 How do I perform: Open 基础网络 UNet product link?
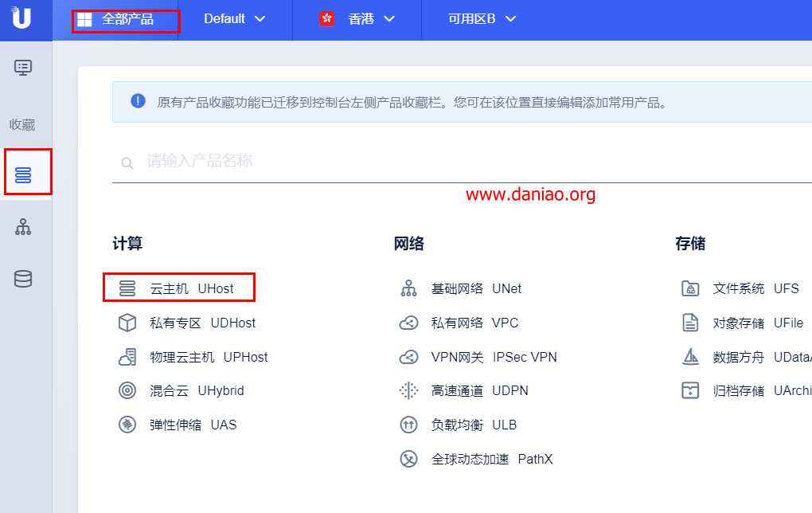pyautogui.click(x=476, y=288)
